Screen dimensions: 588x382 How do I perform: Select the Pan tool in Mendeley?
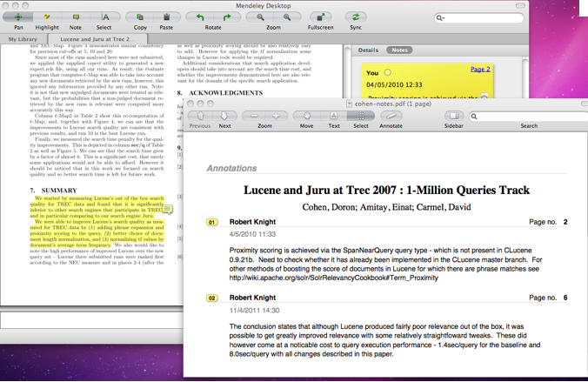pyautogui.click(x=19, y=17)
